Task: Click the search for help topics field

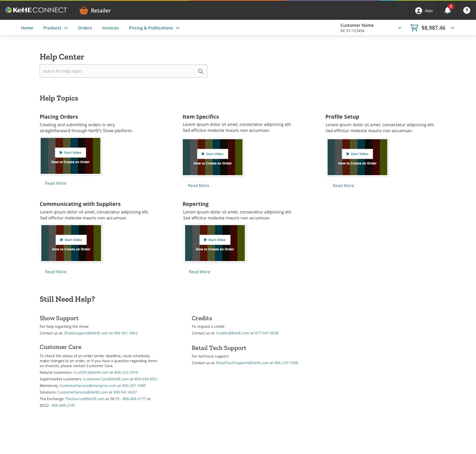Action: tap(123, 71)
